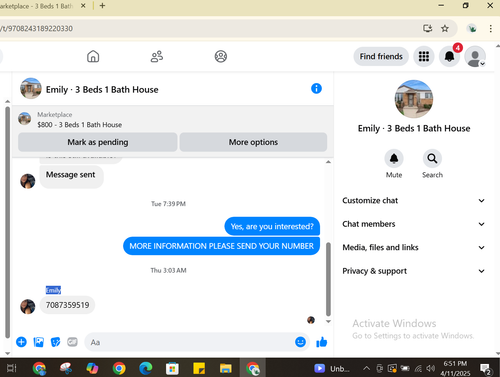Open more actions plus icon in composer
The height and width of the screenshot is (377, 500).
click(21, 342)
